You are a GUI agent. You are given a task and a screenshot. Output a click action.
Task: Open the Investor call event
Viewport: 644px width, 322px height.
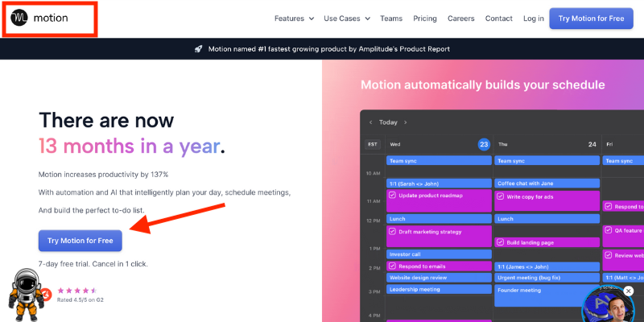[x=439, y=254]
